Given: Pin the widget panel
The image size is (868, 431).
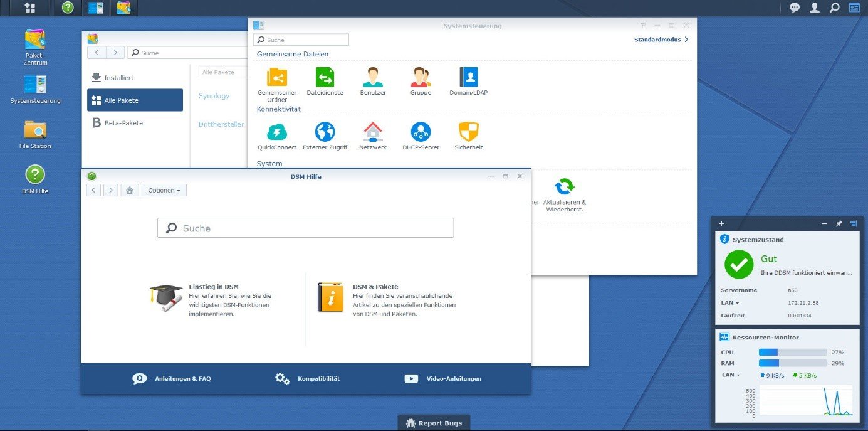Looking at the screenshot, I should tap(839, 223).
